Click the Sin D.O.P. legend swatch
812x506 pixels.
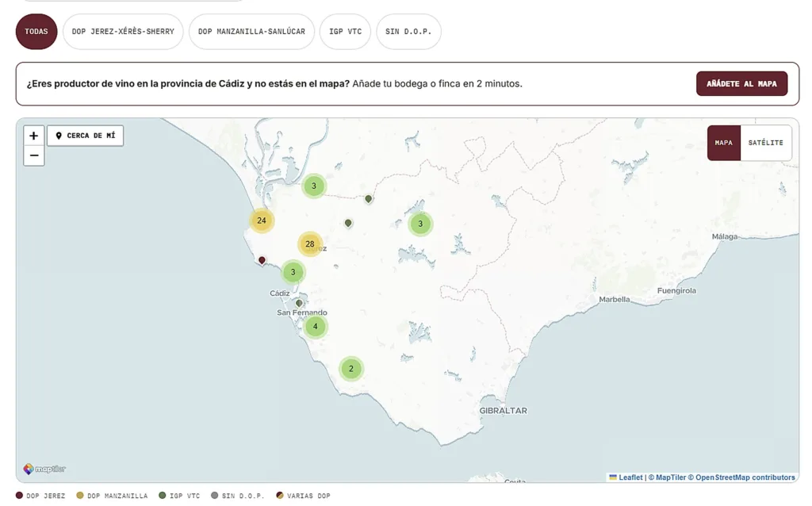214,496
